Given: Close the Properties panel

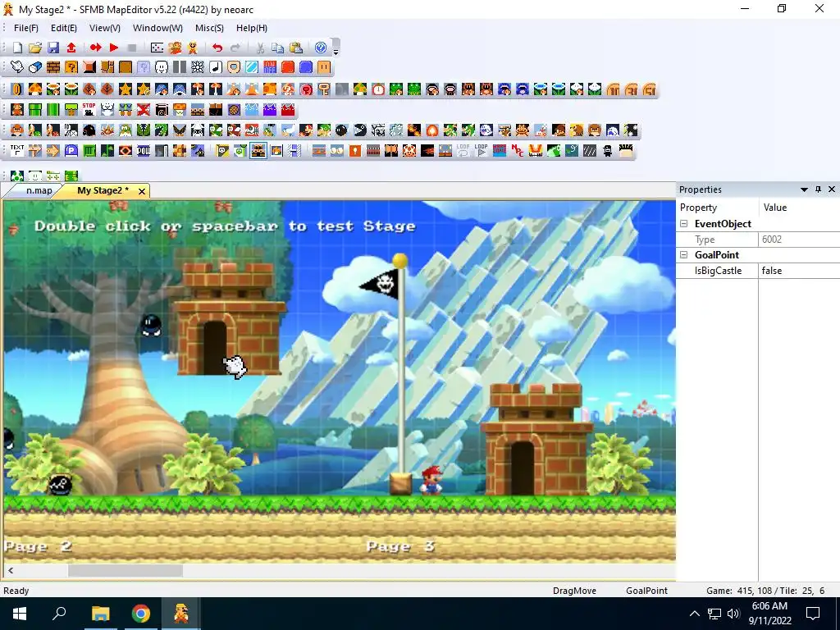Looking at the screenshot, I should (832, 189).
